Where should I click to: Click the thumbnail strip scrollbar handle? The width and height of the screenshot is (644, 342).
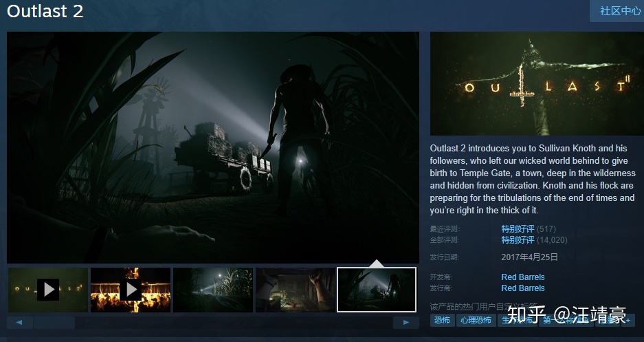point(54,322)
